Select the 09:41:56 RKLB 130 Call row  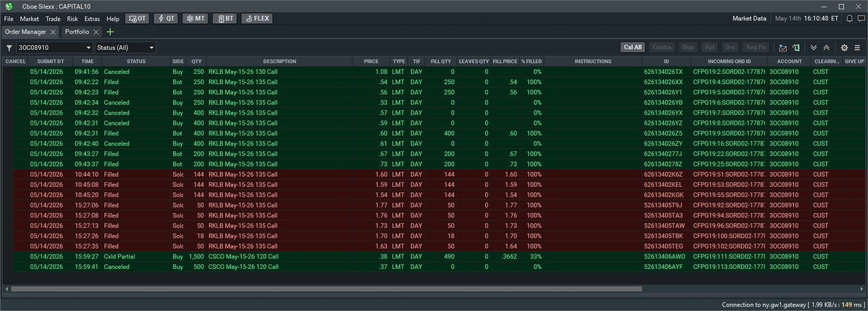click(434, 72)
